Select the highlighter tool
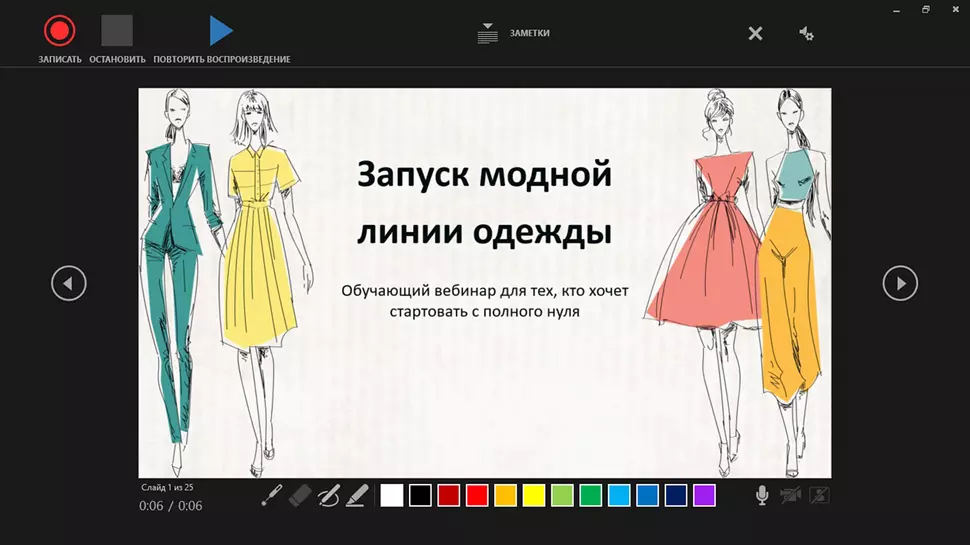The height and width of the screenshot is (545, 970). click(357, 495)
